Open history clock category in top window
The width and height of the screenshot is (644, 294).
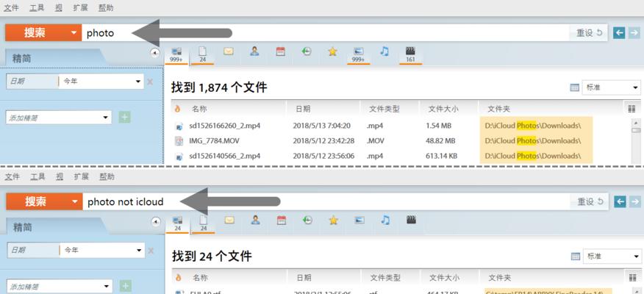point(307,51)
